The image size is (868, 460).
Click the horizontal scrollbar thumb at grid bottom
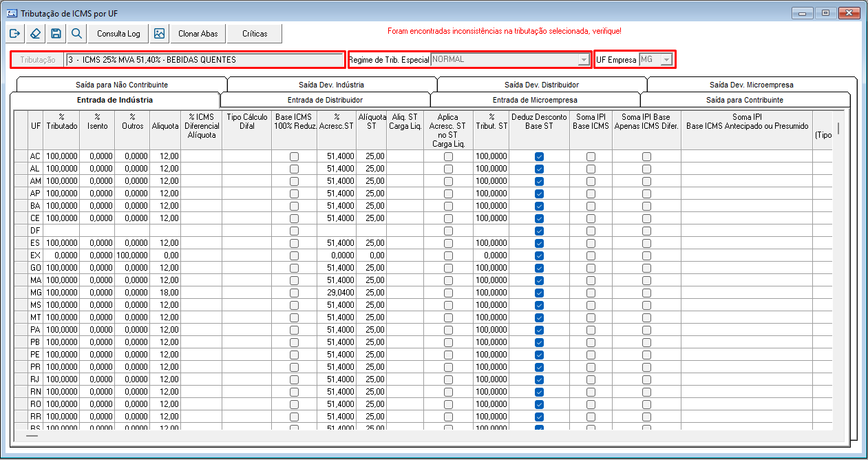click(32, 436)
